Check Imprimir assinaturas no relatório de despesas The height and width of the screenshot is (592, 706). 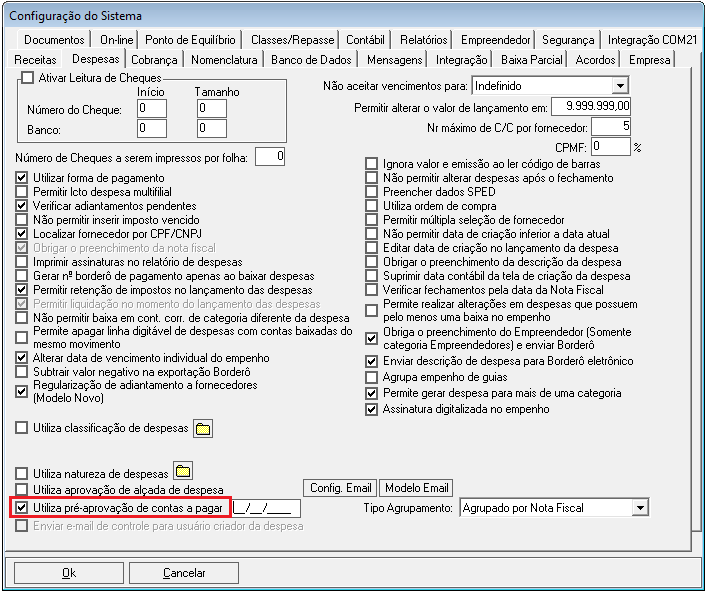(x=21, y=262)
